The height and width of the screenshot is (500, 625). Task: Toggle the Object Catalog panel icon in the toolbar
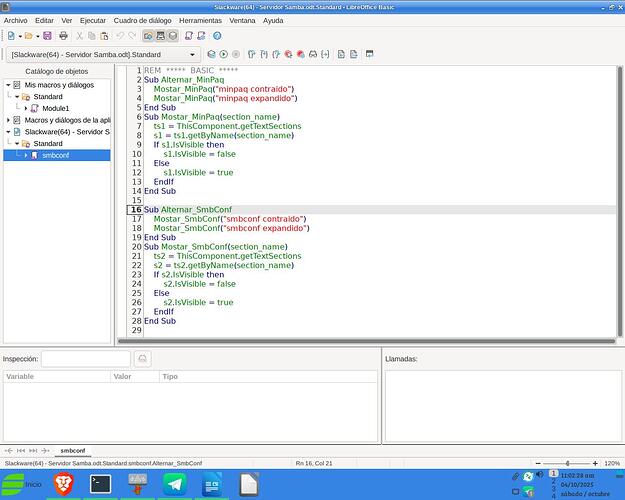tap(148, 36)
